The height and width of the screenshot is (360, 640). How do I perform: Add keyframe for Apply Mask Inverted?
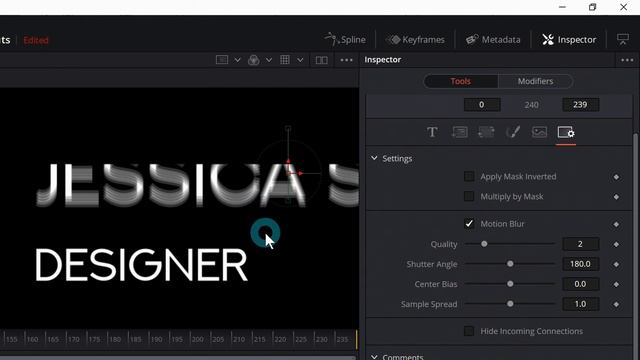click(x=616, y=177)
